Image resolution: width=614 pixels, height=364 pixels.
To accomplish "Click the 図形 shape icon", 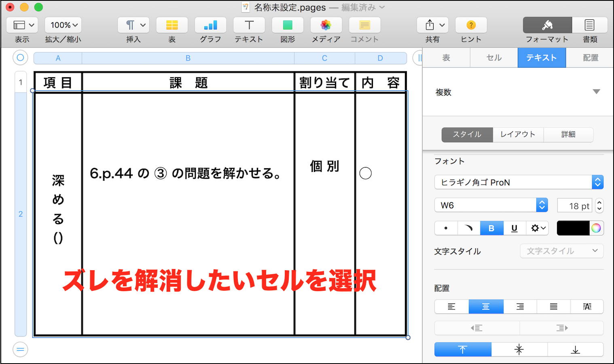I will [288, 25].
